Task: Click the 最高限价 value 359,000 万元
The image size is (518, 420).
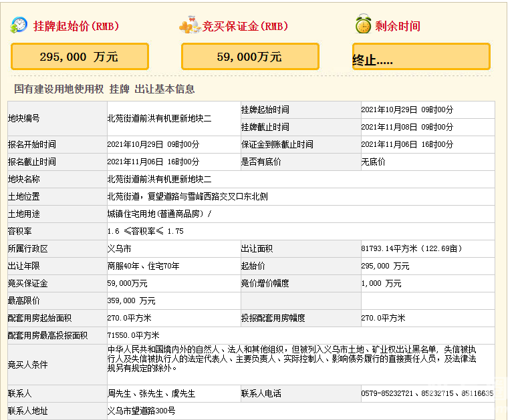Action: (131, 300)
